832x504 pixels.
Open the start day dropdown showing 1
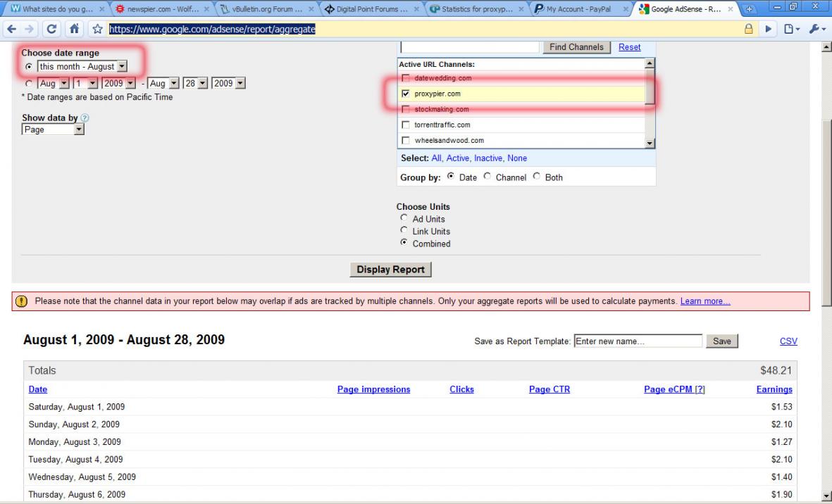click(x=85, y=83)
